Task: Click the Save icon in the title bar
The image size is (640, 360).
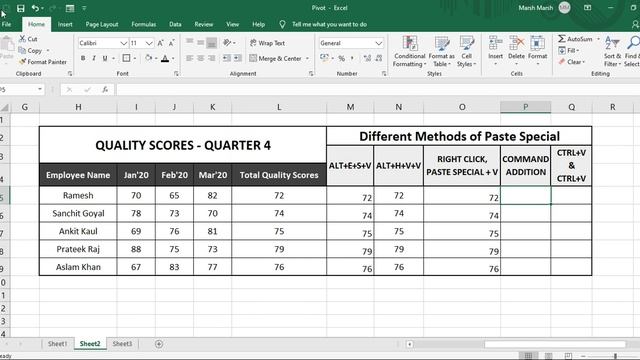Action: (20, 8)
